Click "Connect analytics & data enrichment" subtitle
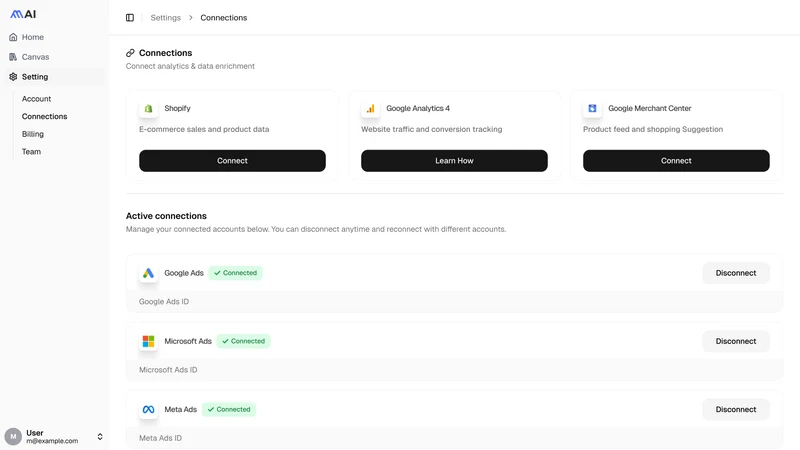 point(190,66)
